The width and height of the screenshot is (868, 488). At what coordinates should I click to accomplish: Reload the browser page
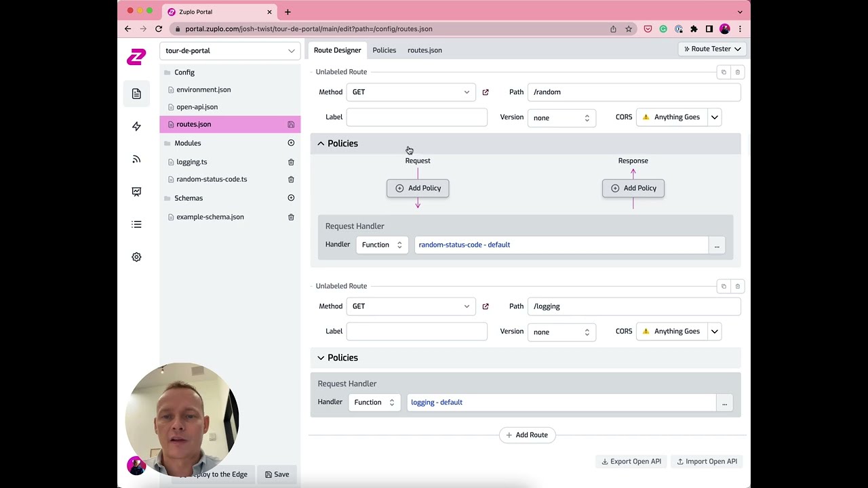point(159,28)
